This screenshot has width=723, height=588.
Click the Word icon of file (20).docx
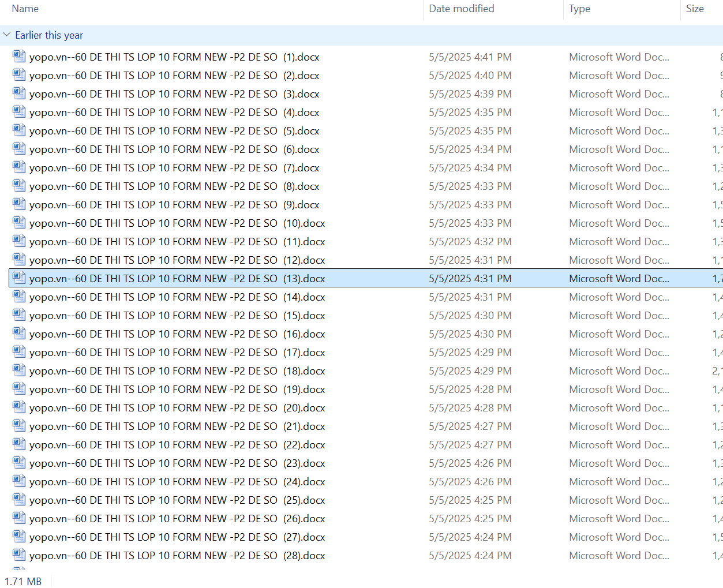[x=19, y=407]
